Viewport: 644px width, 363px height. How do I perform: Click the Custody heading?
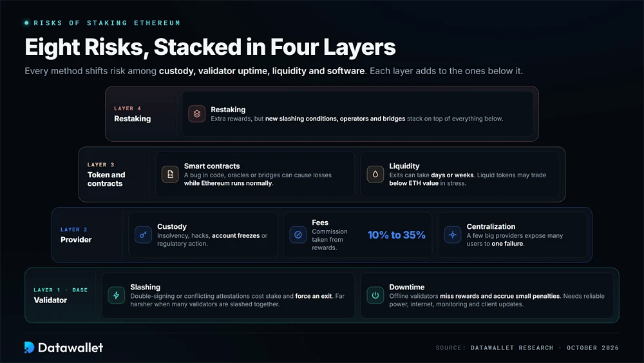tap(172, 226)
